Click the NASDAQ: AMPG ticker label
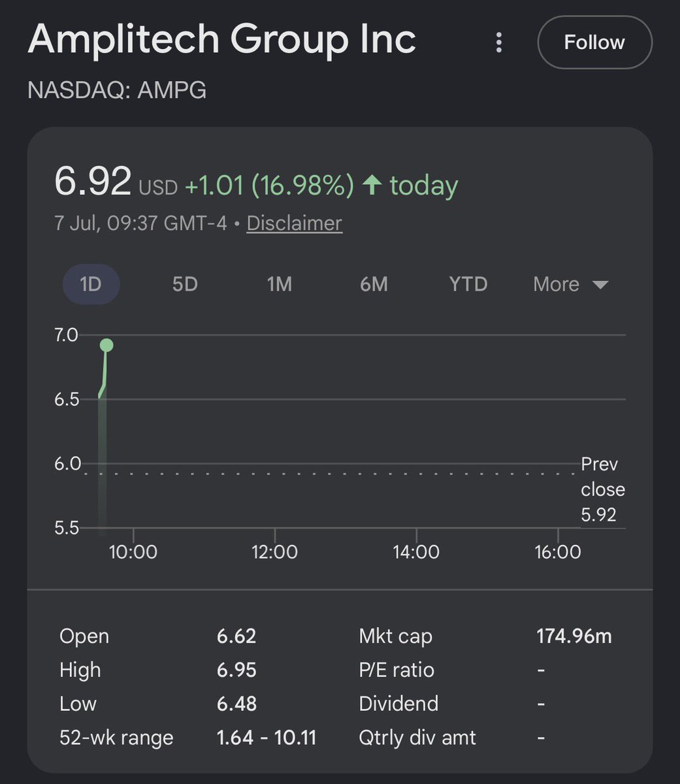The width and height of the screenshot is (680, 784). (117, 90)
